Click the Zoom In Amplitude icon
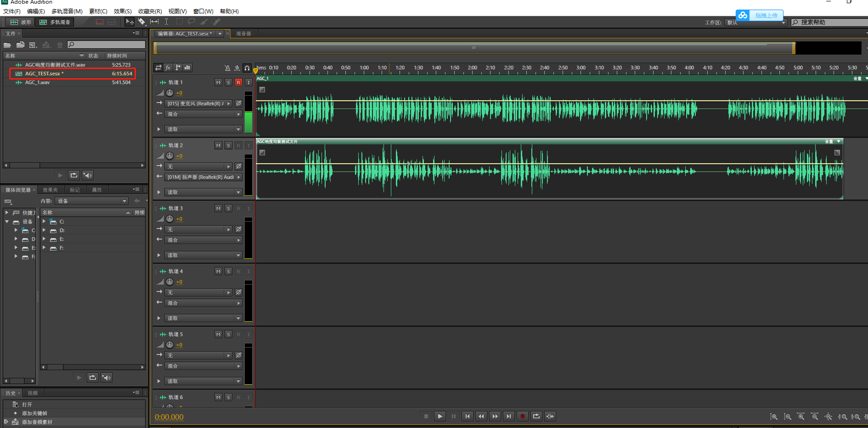The height and width of the screenshot is (428, 868). pos(774,417)
